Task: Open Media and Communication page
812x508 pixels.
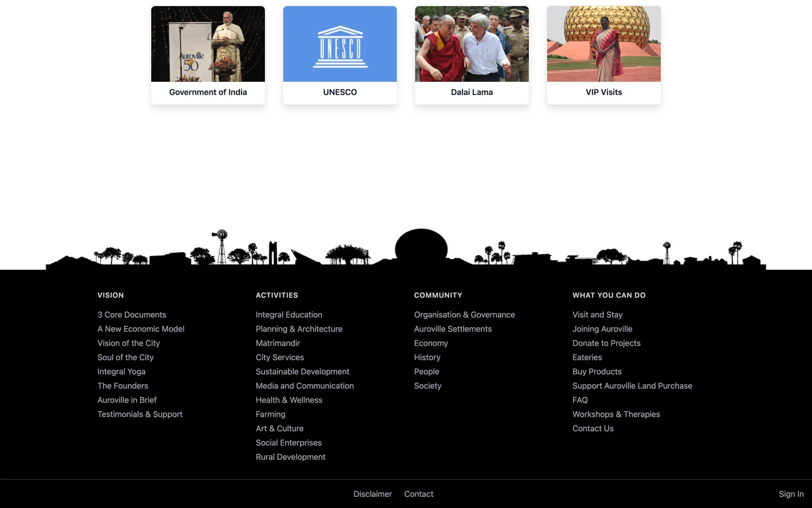Action: [304, 386]
